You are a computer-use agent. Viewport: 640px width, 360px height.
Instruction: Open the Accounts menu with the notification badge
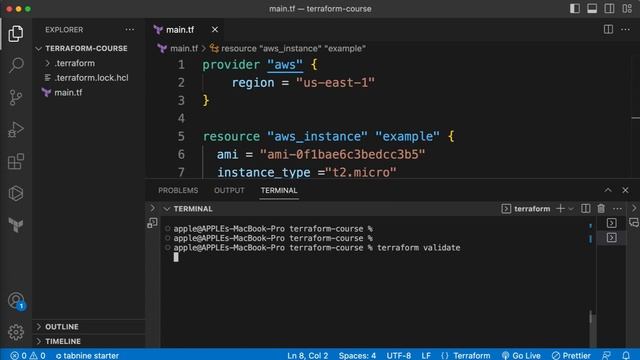16,301
